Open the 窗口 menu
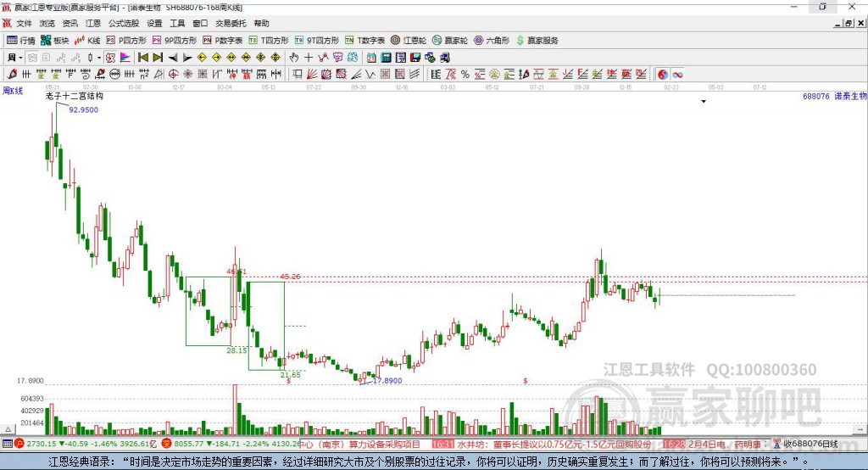 click(x=200, y=23)
